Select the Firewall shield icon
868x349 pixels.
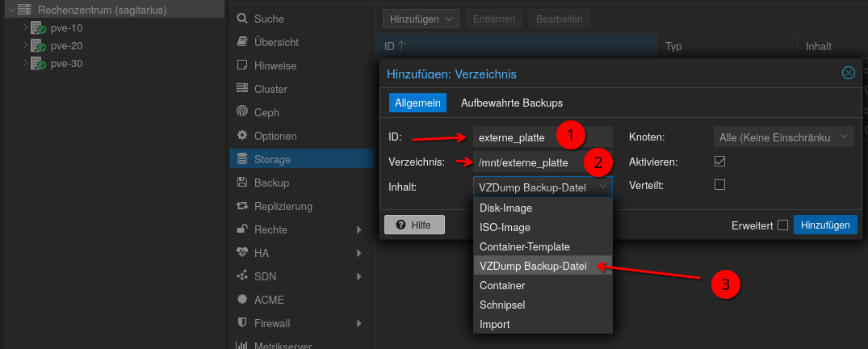click(x=241, y=323)
